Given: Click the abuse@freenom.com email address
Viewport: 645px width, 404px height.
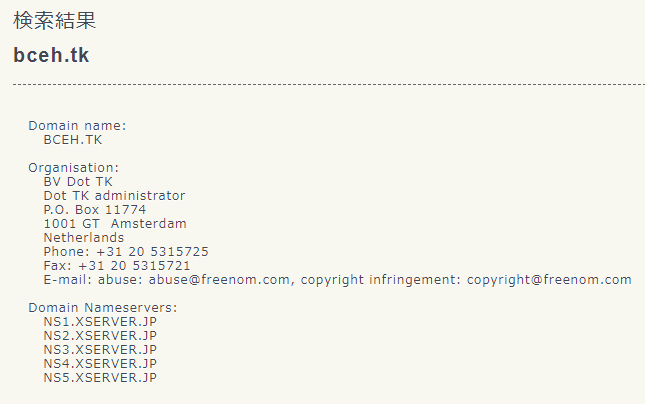Looking at the screenshot, I should point(219,280).
